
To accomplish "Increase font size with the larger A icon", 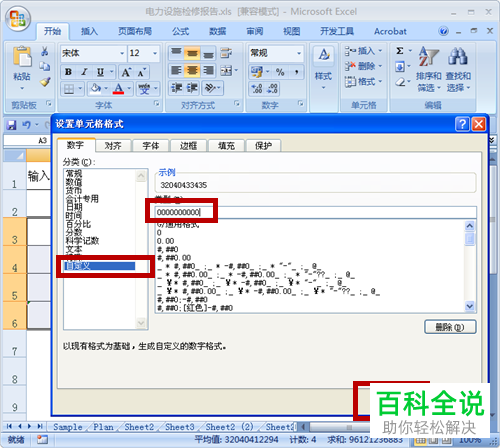I will tap(126, 72).
